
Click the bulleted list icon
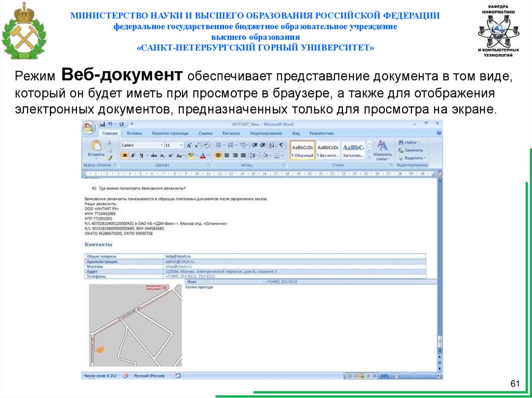click(x=219, y=145)
